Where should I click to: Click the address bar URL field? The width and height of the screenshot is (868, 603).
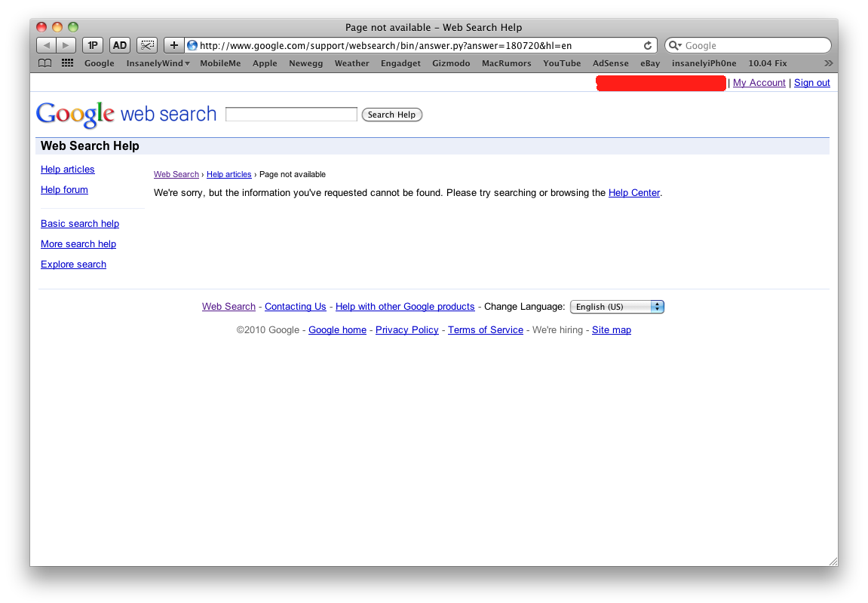pyautogui.click(x=419, y=45)
